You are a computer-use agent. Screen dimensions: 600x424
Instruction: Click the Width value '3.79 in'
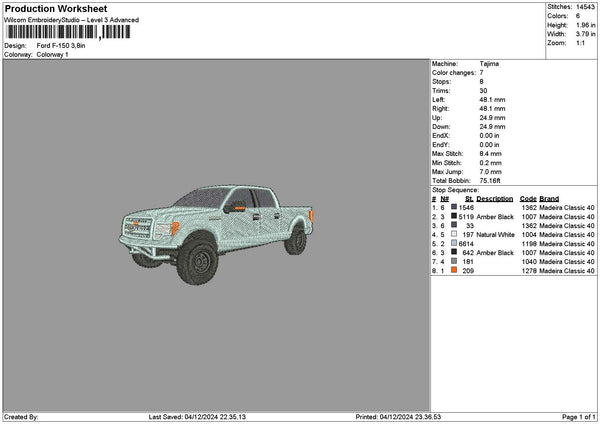click(585, 34)
